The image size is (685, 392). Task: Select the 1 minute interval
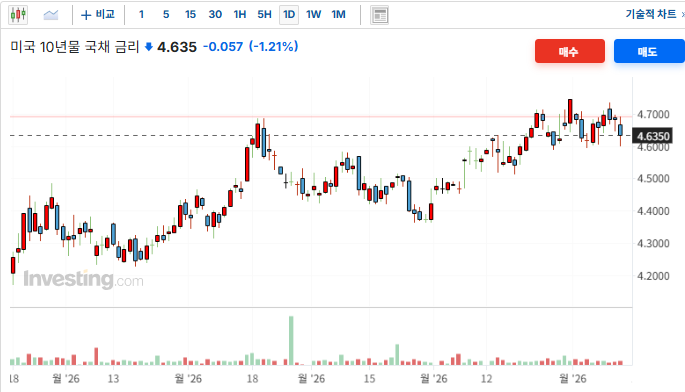point(141,15)
